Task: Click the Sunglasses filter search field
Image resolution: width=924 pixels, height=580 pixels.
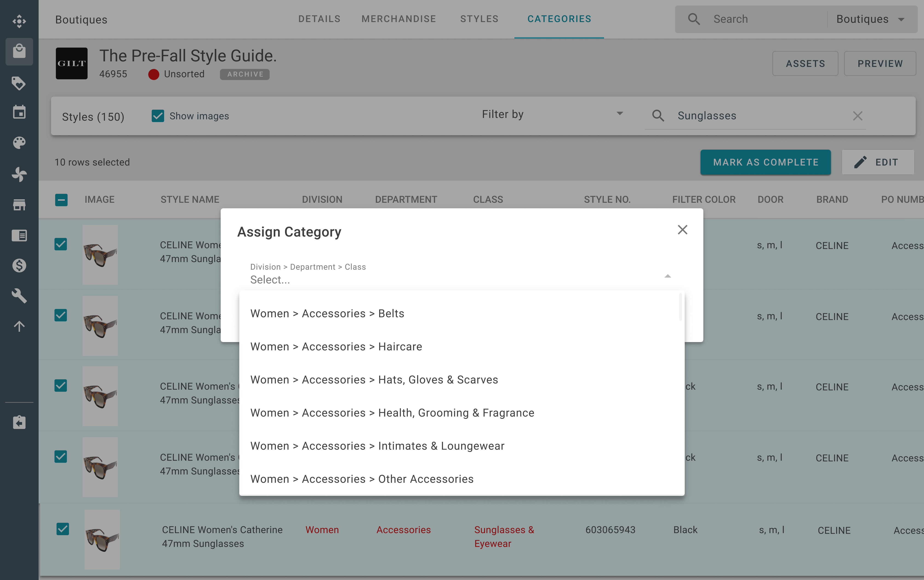Action: point(756,115)
